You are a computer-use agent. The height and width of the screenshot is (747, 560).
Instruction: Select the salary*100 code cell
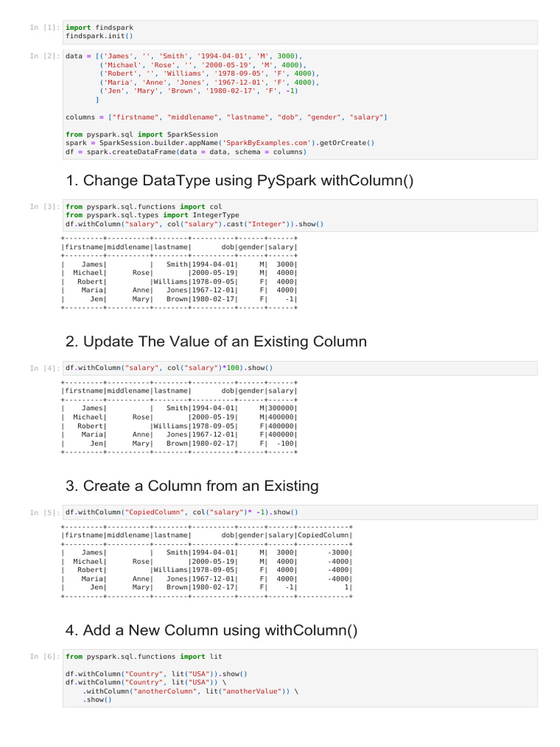[300, 368]
